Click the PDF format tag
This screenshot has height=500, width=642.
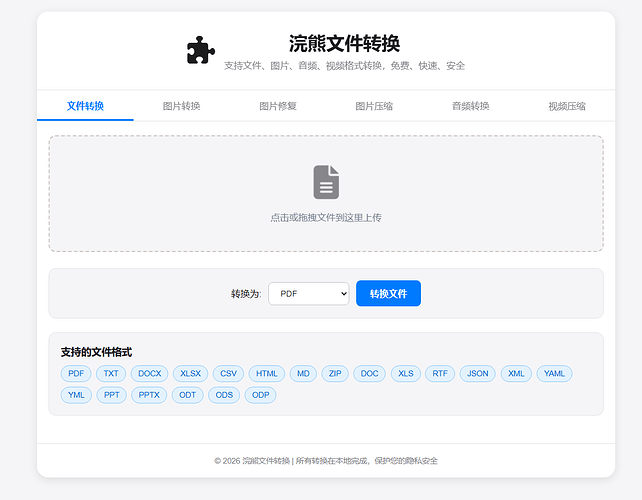coord(76,374)
